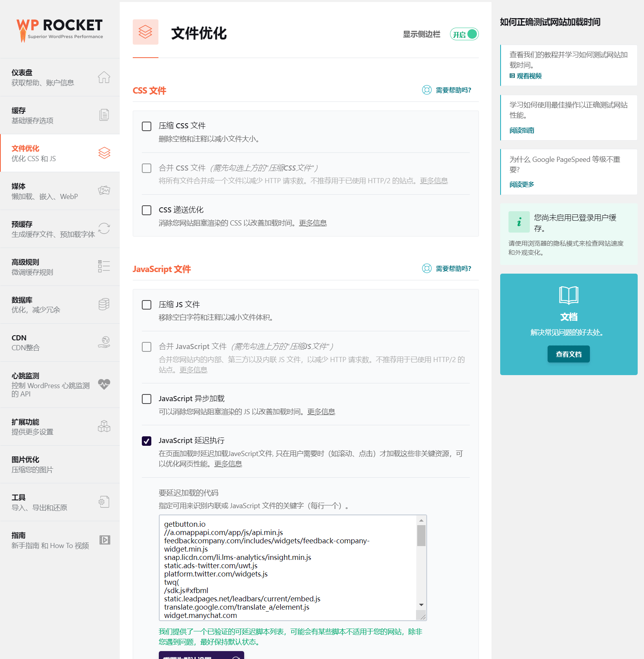This screenshot has width=644, height=659.
Task: Click the cache document icon
Action: (x=104, y=115)
